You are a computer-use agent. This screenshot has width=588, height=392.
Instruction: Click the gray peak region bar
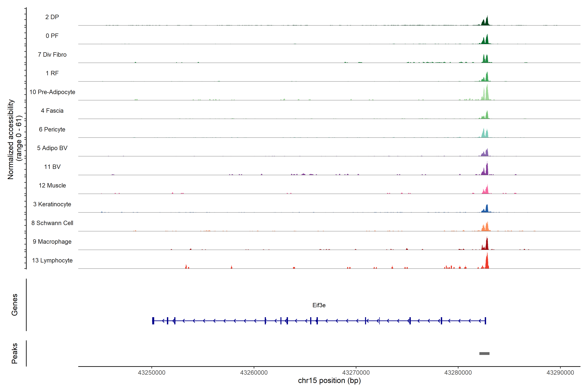click(x=484, y=353)
